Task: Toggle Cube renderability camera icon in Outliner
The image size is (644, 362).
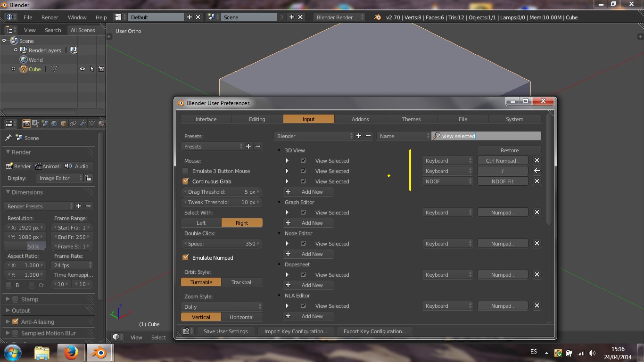Action: click(x=101, y=69)
